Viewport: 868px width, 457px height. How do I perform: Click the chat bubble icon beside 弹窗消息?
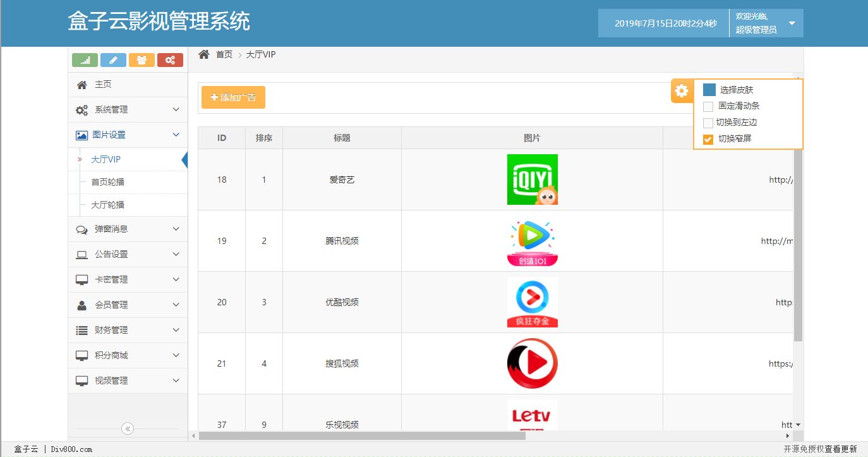pos(81,229)
